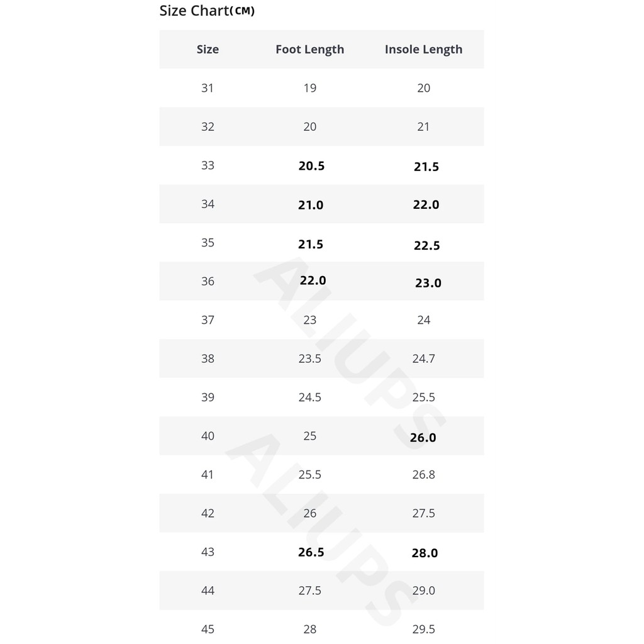The image size is (644, 644).
Task: Click the Size column header
Action: click(x=208, y=50)
